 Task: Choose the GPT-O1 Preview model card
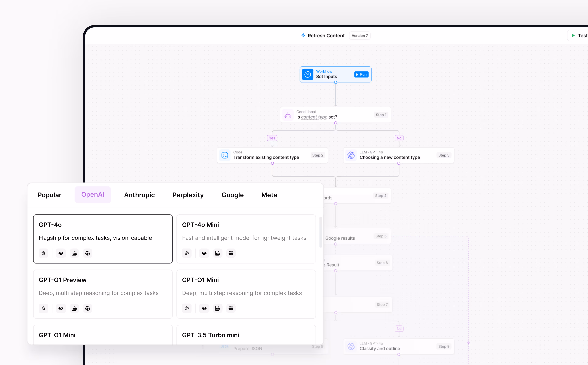(x=103, y=294)
